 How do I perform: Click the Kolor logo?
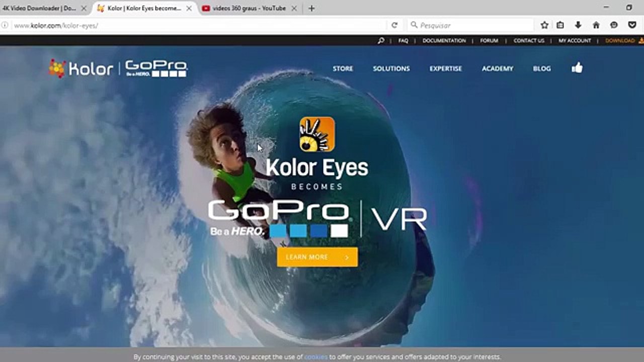(80, 68)
